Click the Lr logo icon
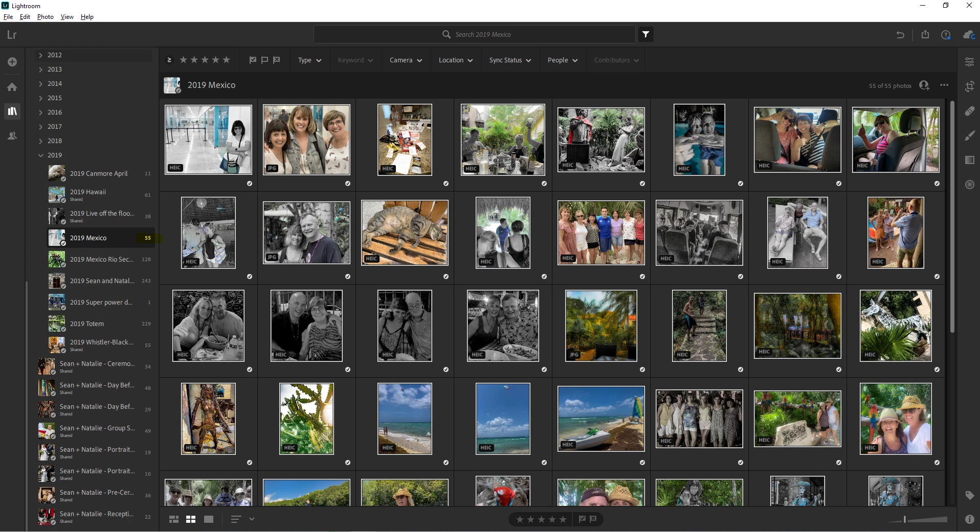Viewport: 980px width, 532px height. [x=12, y=35]
